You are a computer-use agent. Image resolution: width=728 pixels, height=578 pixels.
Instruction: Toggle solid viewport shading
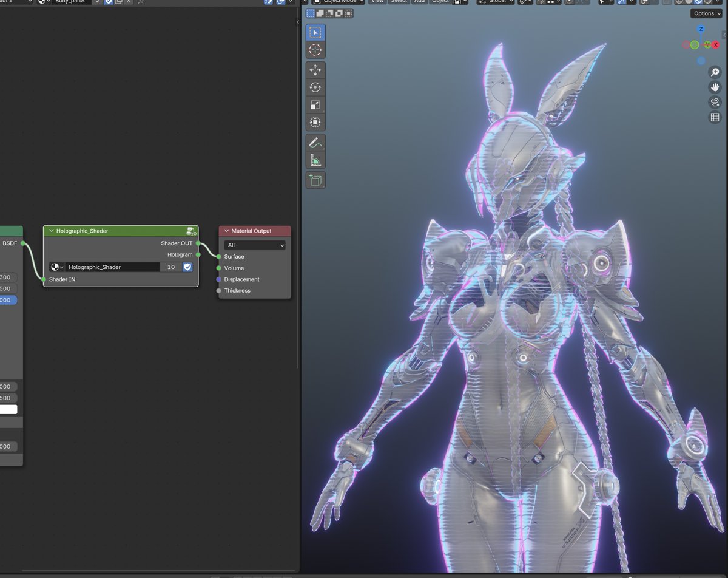click(x=689, y=2)
